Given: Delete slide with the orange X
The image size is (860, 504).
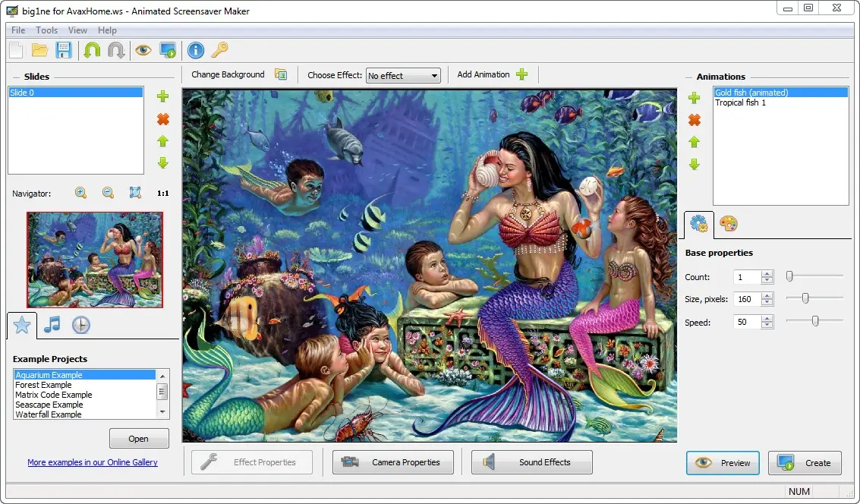Looking at the screenshot, I should pos(163,119).
